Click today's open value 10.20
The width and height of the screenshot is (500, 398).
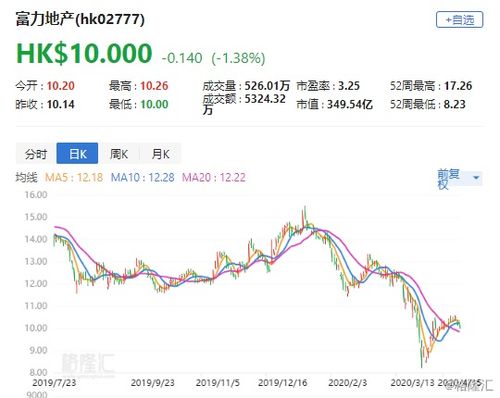[61, 86]
